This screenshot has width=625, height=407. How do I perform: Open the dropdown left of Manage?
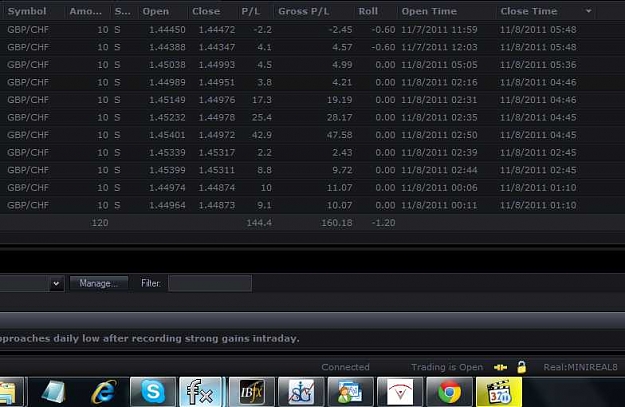pos(56,283)
